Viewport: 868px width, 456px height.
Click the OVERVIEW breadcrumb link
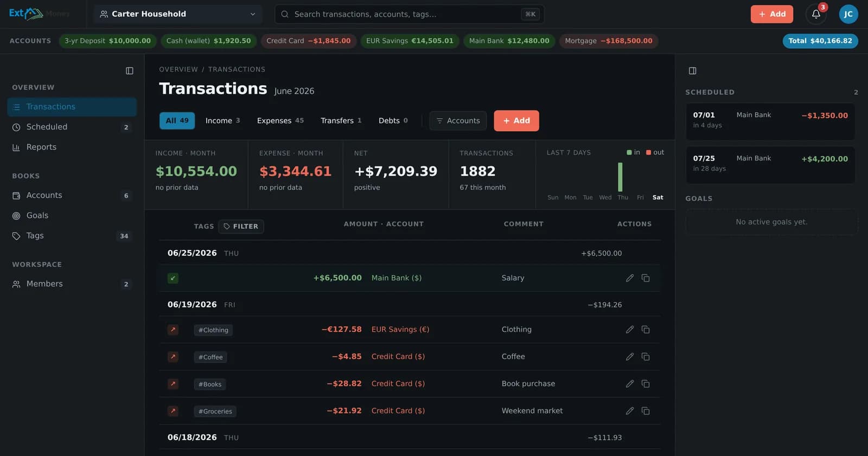click(x=178, y=69)
